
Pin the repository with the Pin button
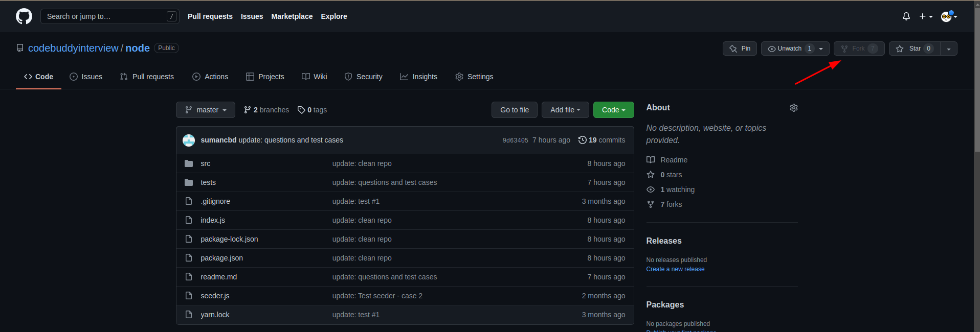click(x=740, y=49)
